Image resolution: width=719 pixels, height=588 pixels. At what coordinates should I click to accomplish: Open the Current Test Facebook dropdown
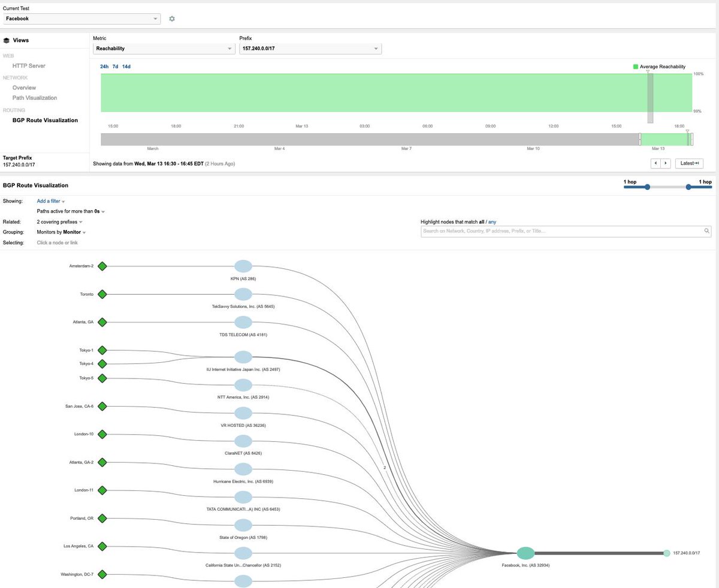tap(81, 19)
